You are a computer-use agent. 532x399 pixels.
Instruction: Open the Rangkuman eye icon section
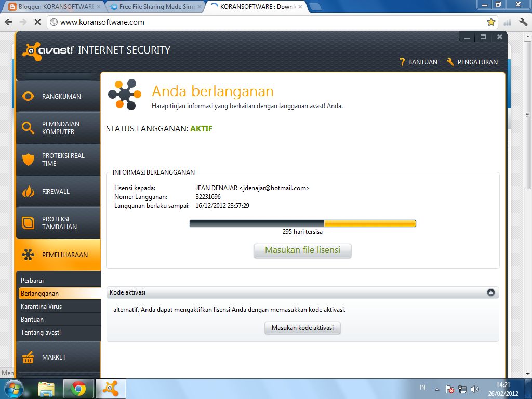click(x=28, y=96)
